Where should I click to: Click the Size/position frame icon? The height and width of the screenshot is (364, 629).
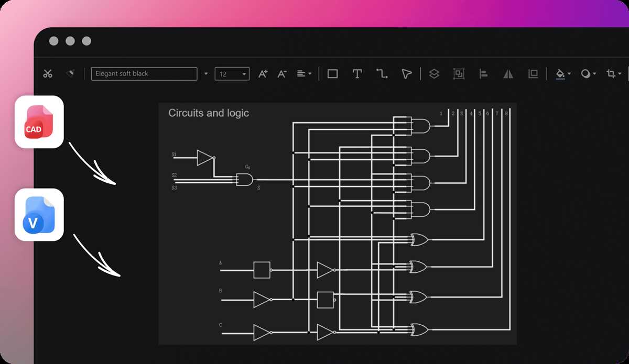coord(533,74)
